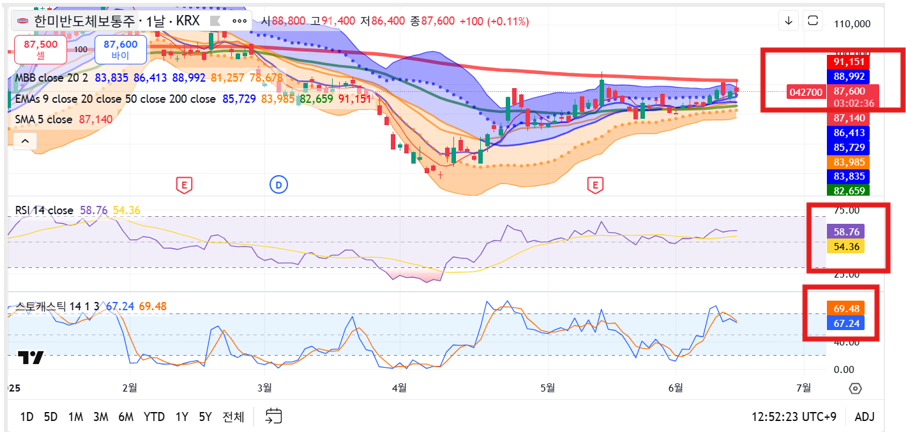Click the fullscreen square icon top right

(x=813, y=21)
